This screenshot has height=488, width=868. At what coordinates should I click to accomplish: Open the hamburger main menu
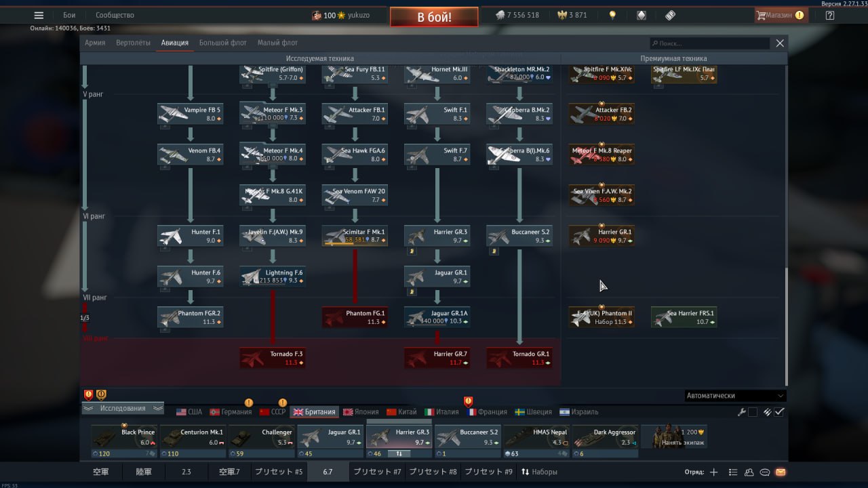pyautogui.click(x=39, y=15)
